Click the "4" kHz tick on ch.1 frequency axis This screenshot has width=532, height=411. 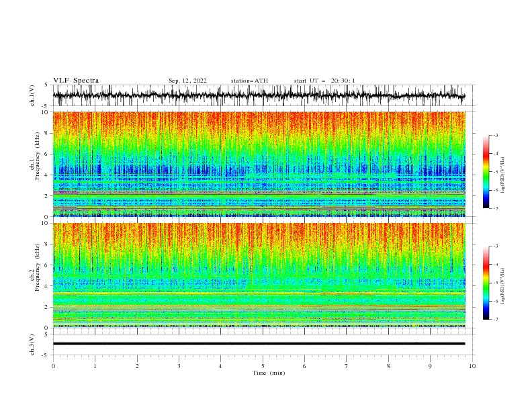[x=46, y=175]
